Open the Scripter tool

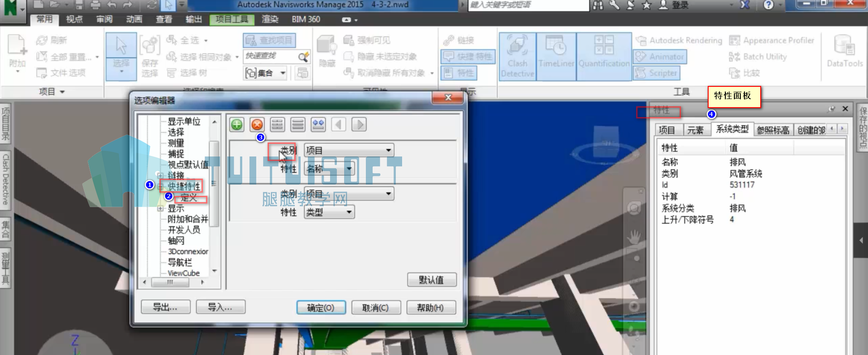657,73
